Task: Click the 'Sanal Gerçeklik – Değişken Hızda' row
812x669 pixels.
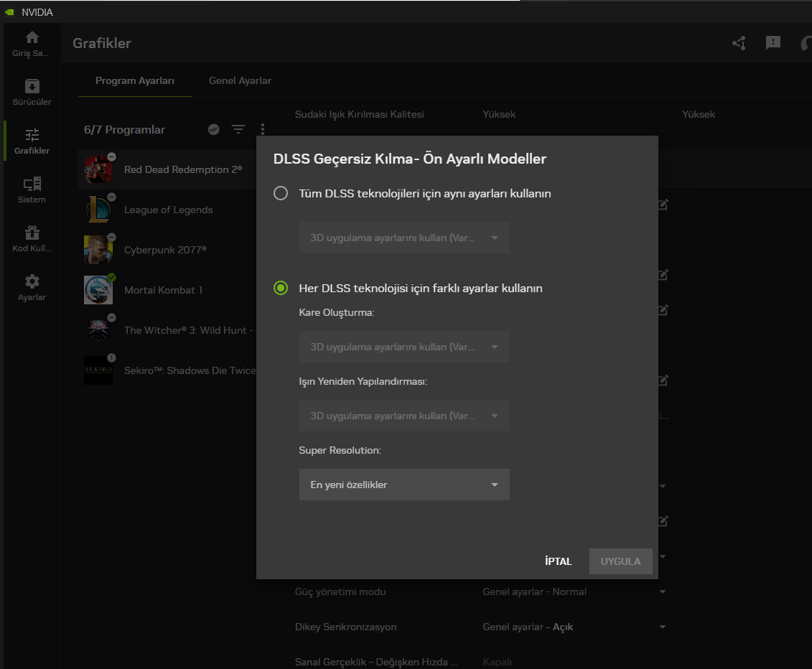Action: pyautogui.click(x=376, y=663)
